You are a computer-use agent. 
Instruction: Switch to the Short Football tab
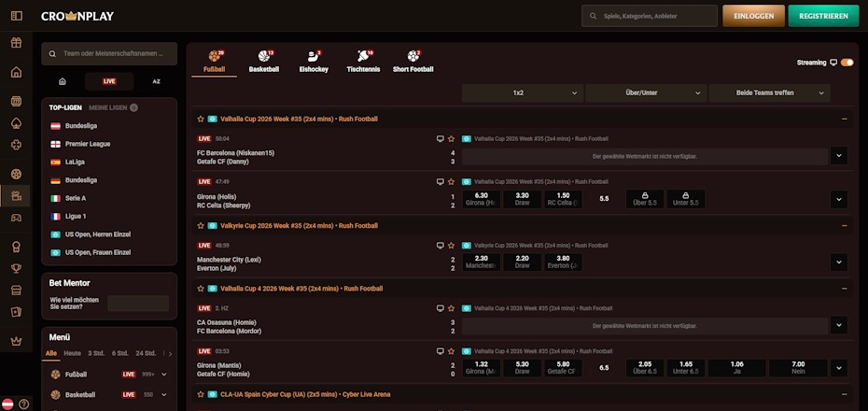tap(413, 62)
